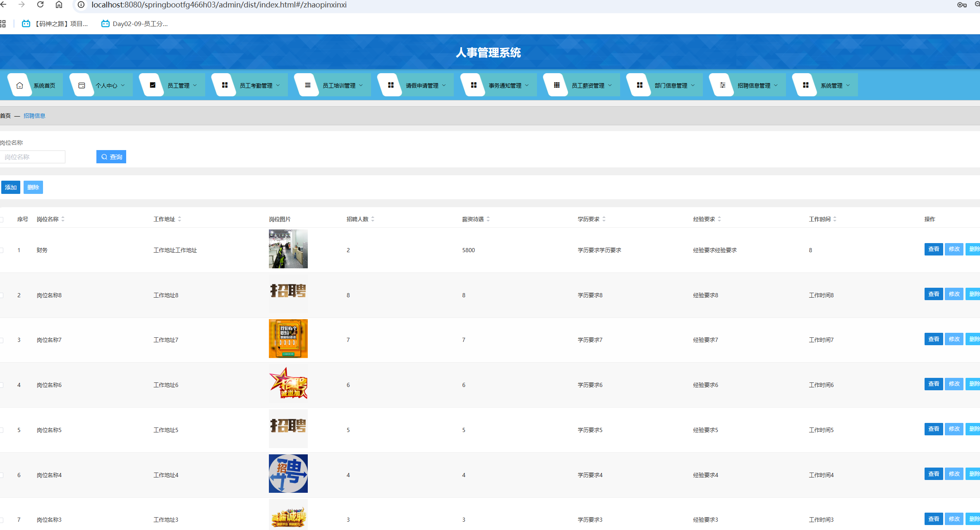Sort table by 薪资待遇 column arrows
The height and width of the screenshot is (530, 980).
pyautogui.click(x=488, y=219)
